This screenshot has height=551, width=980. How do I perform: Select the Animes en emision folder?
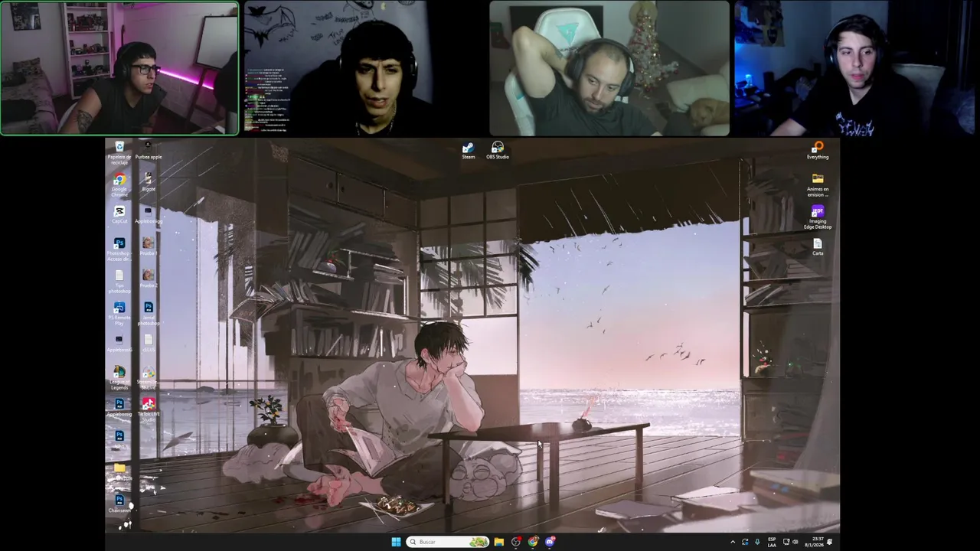point(818,184)
